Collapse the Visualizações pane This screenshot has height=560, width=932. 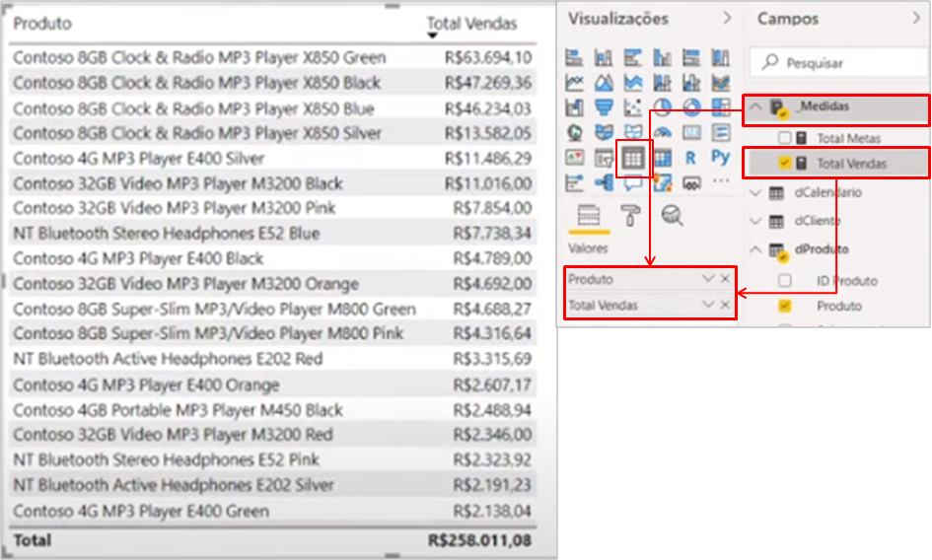(728, 19)
